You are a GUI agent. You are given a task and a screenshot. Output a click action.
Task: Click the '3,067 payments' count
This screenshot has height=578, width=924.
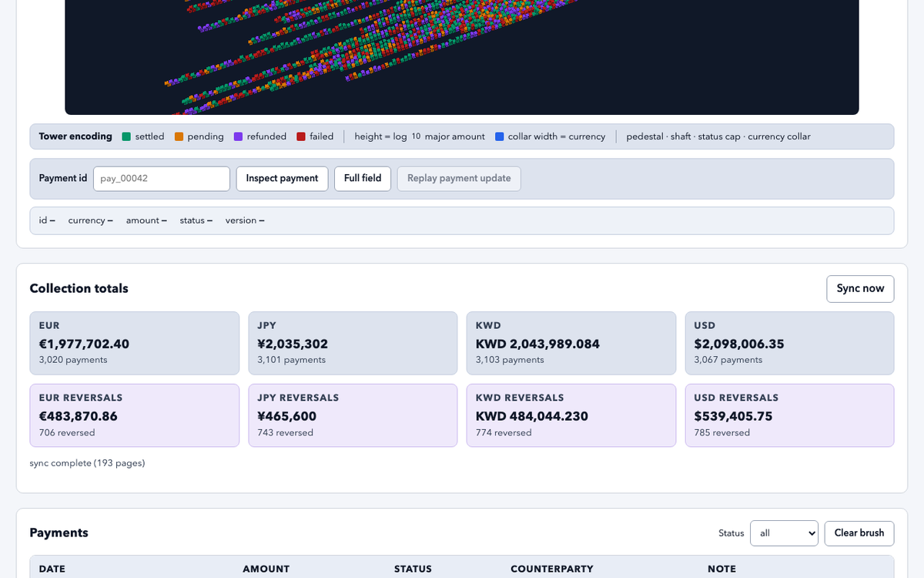pos(728,360)
